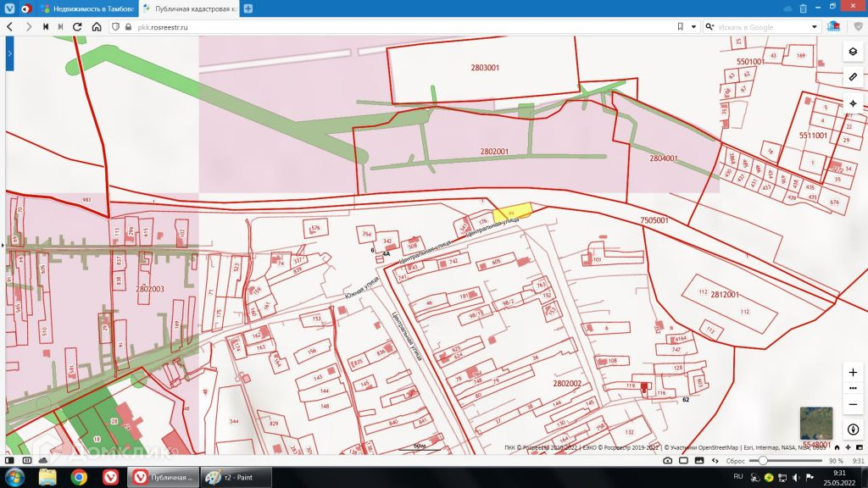Screen dimensions: 868x488
Task: Click the fast forward navigation button
Action: coord(60,26)
